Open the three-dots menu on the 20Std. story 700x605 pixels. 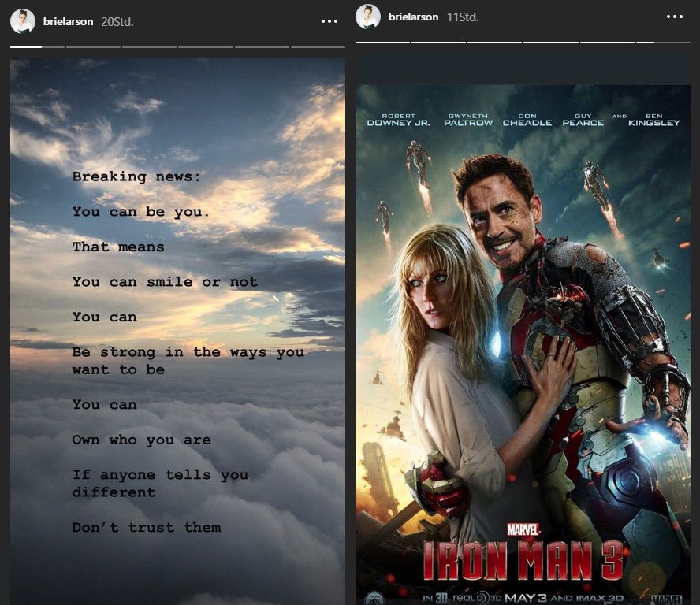(330, 21)
